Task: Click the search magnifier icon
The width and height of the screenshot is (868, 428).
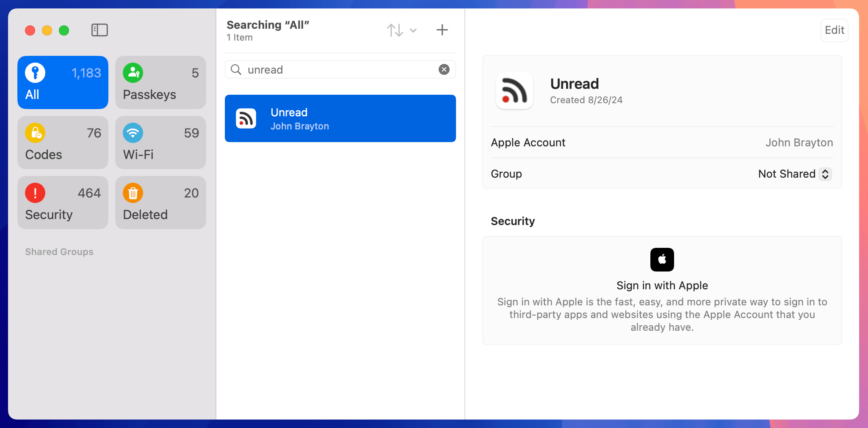Action: 236,69
